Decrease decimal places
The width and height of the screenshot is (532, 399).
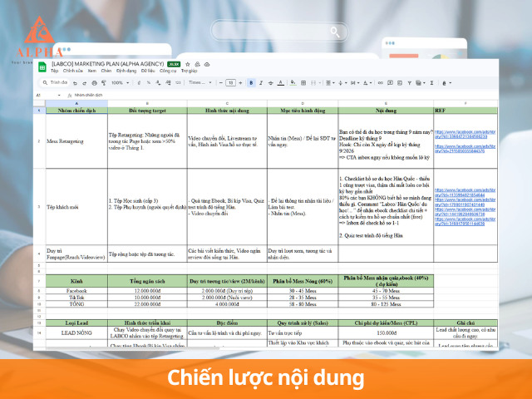click(158, 83)
